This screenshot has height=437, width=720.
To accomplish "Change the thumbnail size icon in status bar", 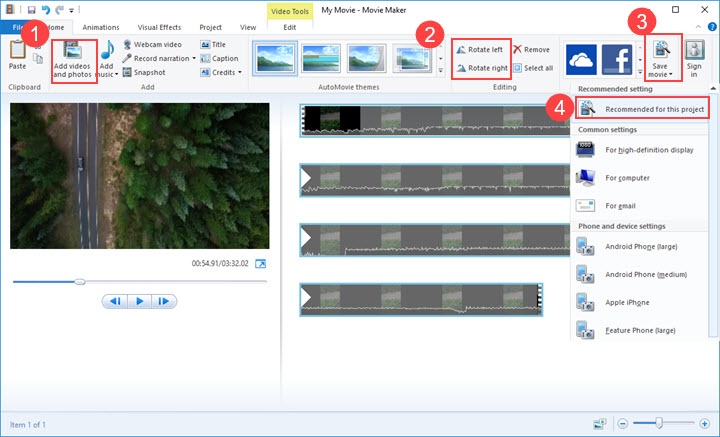I will tap(600, 423).
